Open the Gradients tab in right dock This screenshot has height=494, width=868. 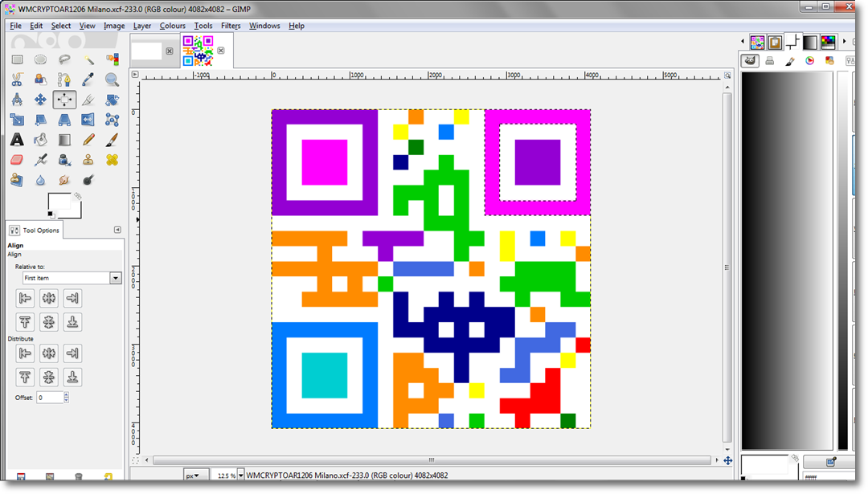(810, 42)
